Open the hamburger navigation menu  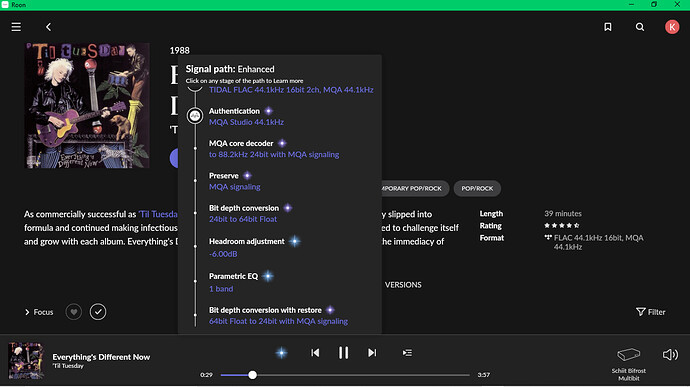pyautogui.click(x=16, y=27)
